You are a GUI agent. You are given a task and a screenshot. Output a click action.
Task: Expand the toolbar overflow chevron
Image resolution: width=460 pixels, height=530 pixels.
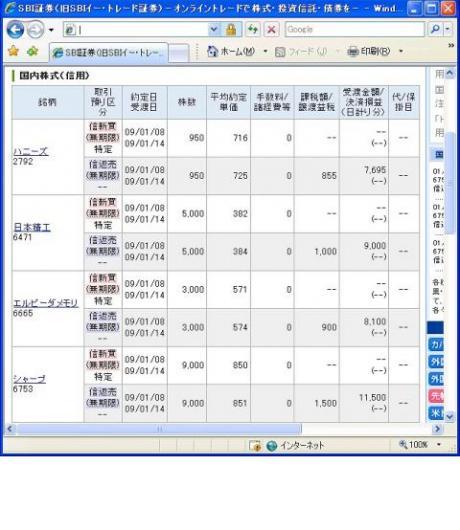451,45
